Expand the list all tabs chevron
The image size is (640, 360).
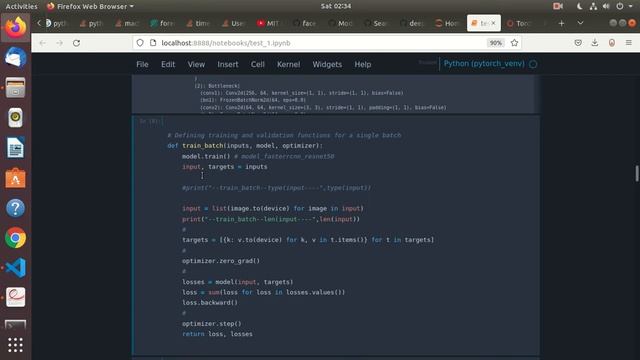tap(580, 23)
